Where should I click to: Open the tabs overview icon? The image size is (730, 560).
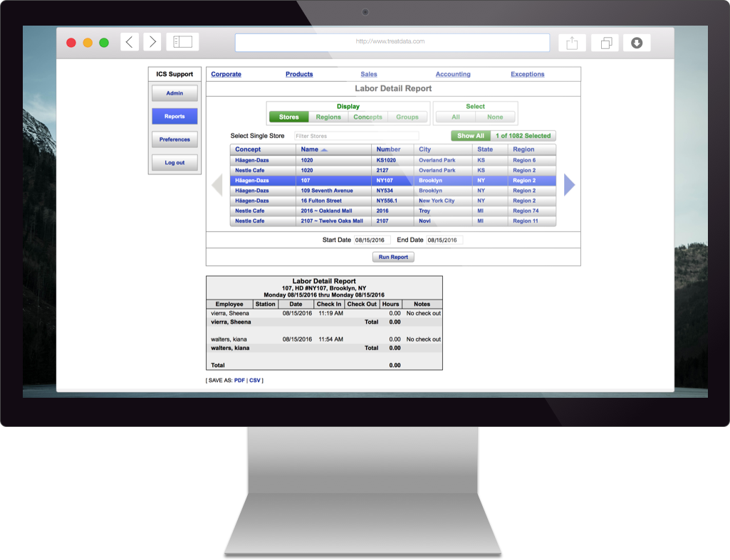click(x=606, y=43)
